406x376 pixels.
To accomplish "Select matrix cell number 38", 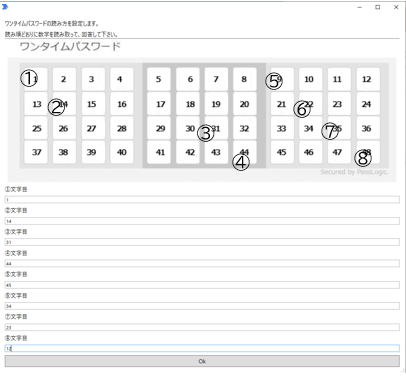I will click(64, 152).
